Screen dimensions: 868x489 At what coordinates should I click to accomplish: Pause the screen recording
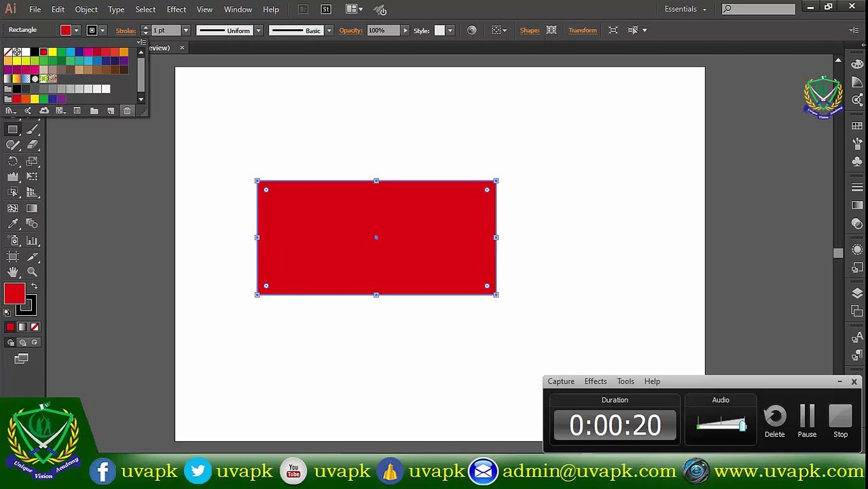(x=807, y=422)
